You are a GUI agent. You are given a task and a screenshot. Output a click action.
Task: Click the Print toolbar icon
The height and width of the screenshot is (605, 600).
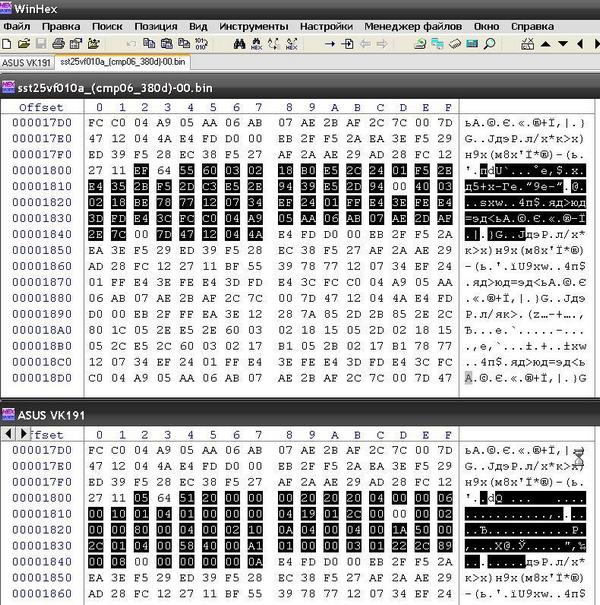pyautogui.click(x=58, y=44)
